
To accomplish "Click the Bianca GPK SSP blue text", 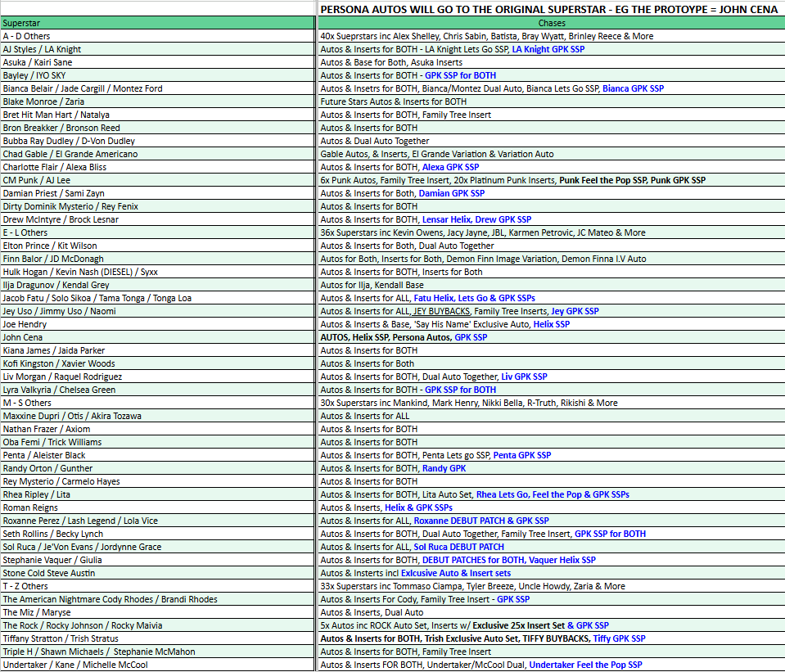I will (633, 88).
